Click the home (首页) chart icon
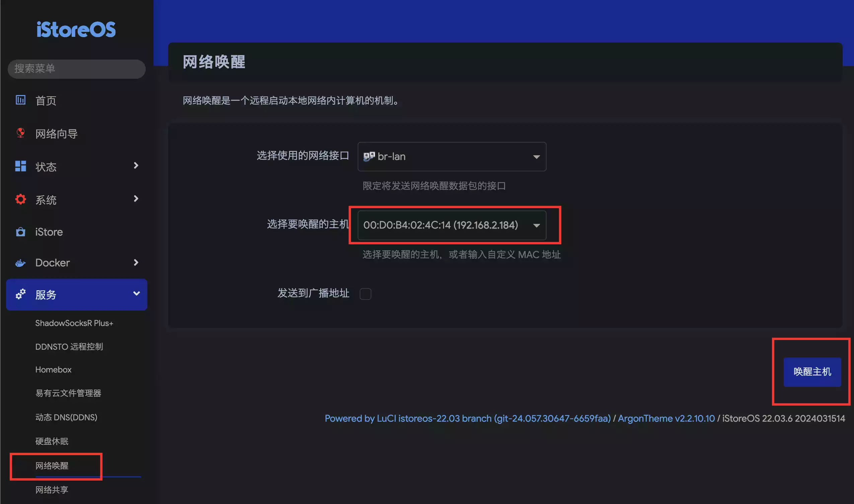 click(x=20, y=100)
